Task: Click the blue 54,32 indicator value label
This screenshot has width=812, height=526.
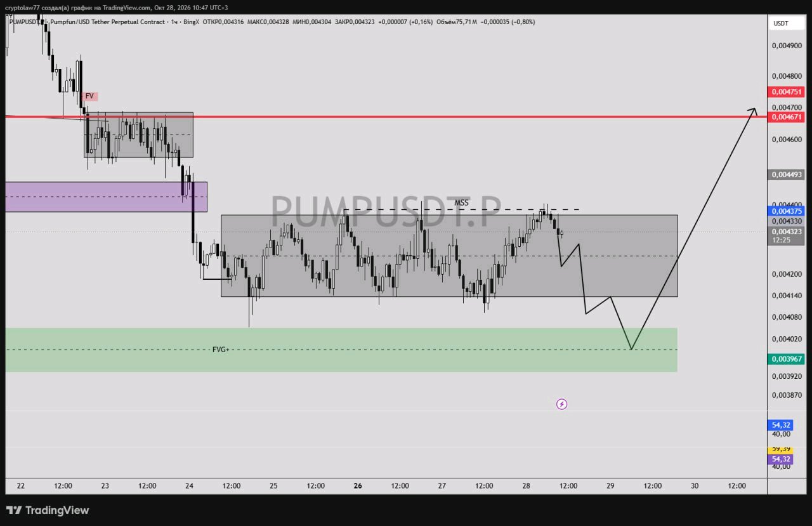Action: (x=780, y=425)
